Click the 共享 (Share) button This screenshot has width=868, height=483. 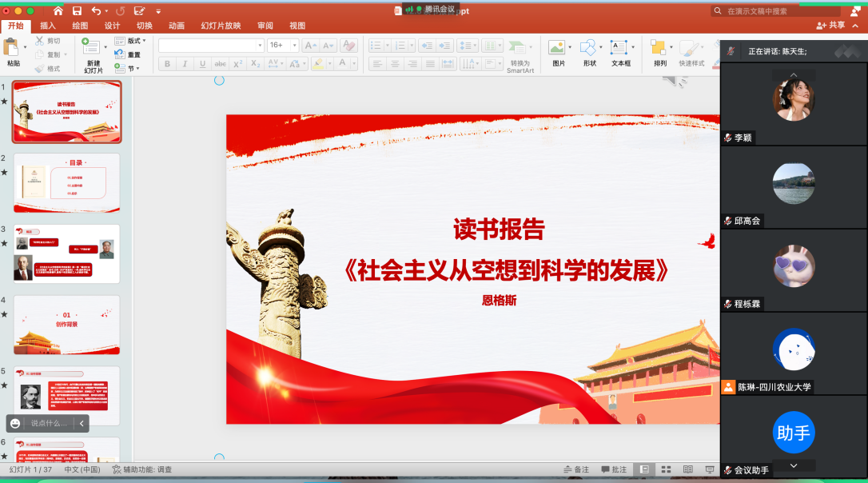click(830, 26)
